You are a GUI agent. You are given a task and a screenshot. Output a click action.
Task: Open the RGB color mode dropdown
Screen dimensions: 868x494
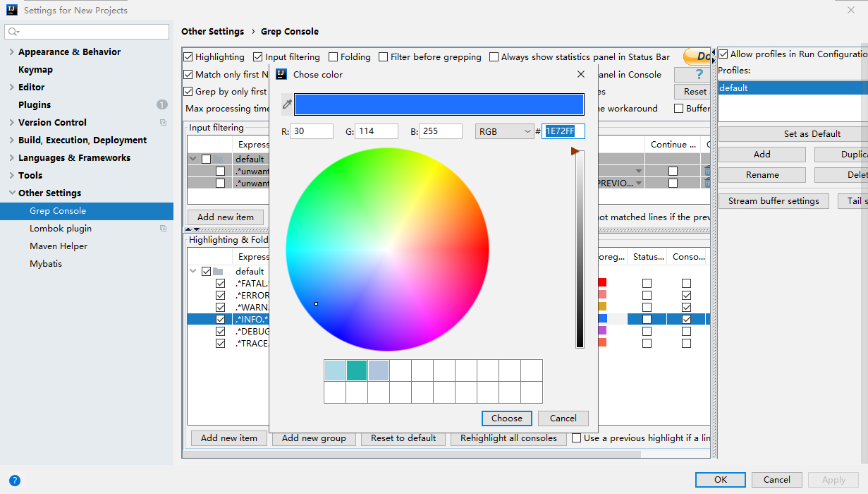tap(504, 131)
